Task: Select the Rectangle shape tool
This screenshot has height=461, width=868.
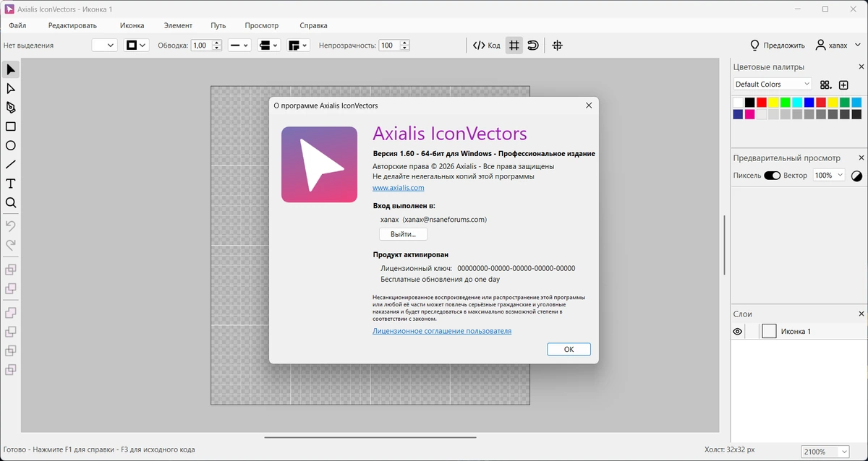Action: click(x=11, y=126)
